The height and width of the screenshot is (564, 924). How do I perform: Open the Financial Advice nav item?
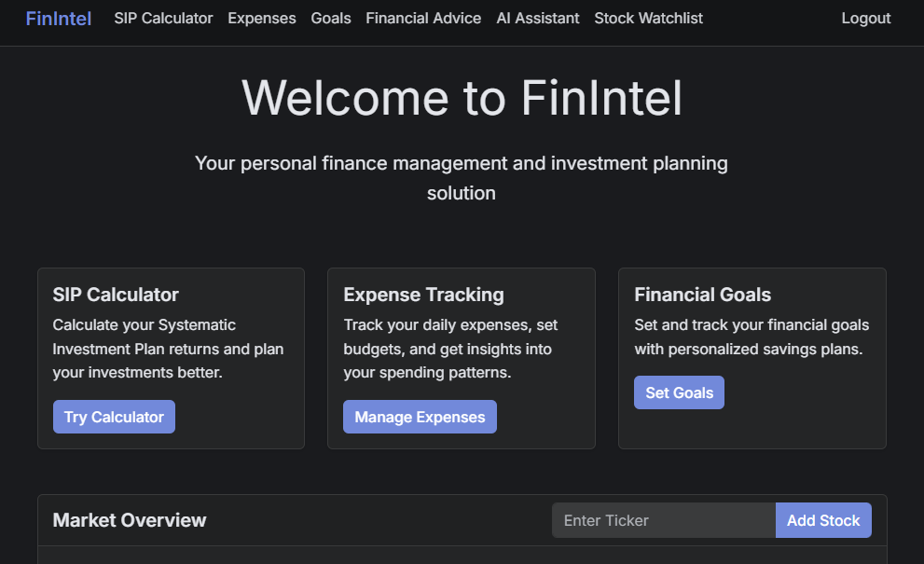point(423,19)
